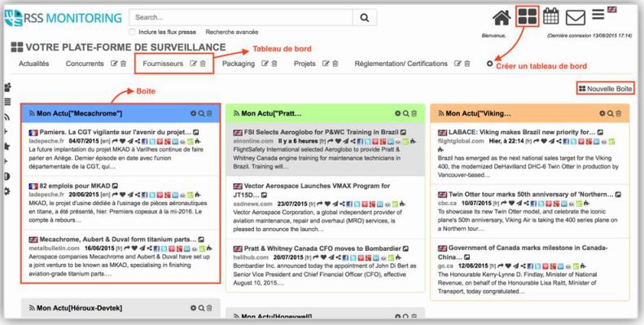Open star favorites icon in left sidebar
The image size is (644, 325).
click(x=7, y=147)
